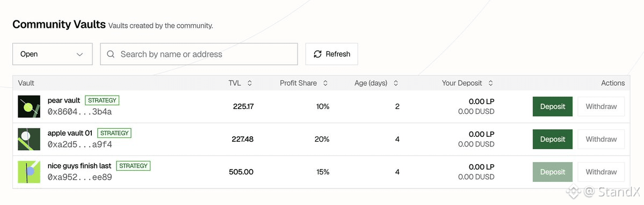Withdraw from pear vault
The image size is (644, 205).
[x=601, y=107]
